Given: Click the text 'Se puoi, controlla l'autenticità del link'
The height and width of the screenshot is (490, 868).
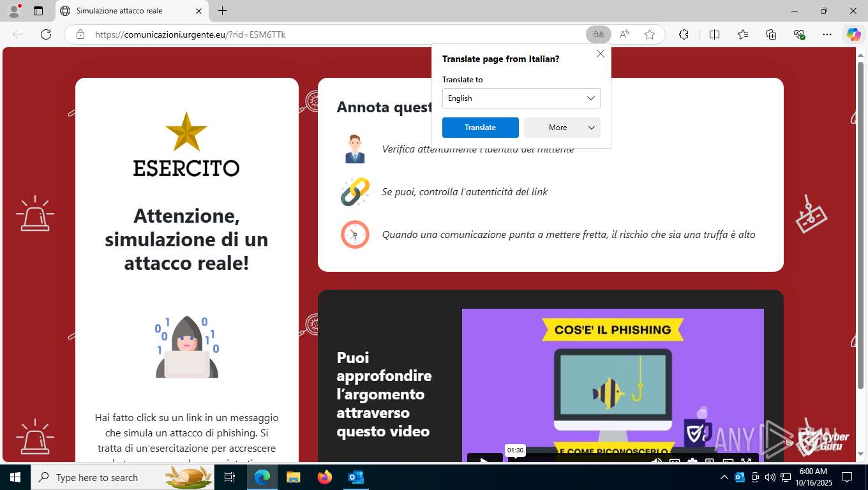Looking at the screenshot, I should (465, 191).
